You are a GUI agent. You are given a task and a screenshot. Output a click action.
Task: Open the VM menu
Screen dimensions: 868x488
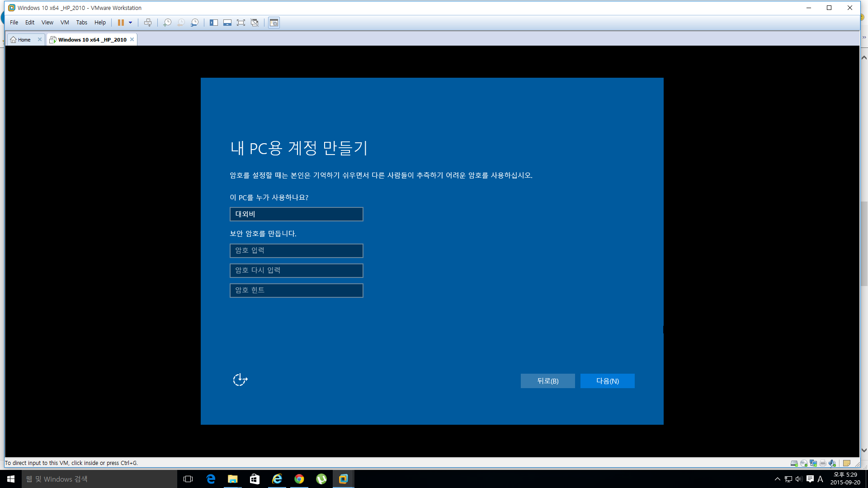tap(65, 23)
